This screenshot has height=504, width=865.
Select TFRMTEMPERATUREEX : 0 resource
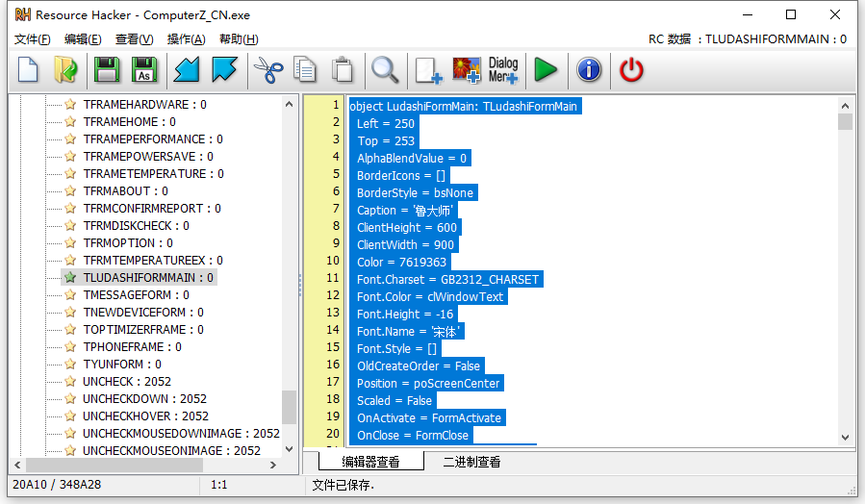pyautogui.click(x=153, y=260)
